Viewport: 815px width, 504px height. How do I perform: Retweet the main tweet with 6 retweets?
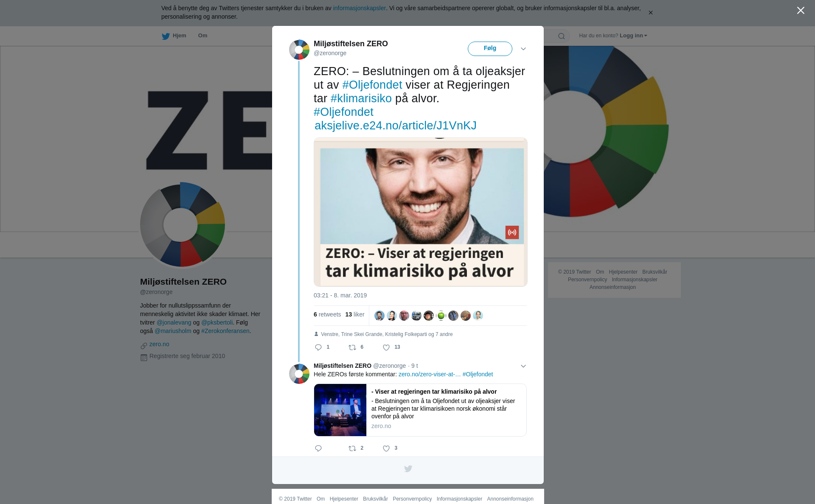(x=352, y=347)
